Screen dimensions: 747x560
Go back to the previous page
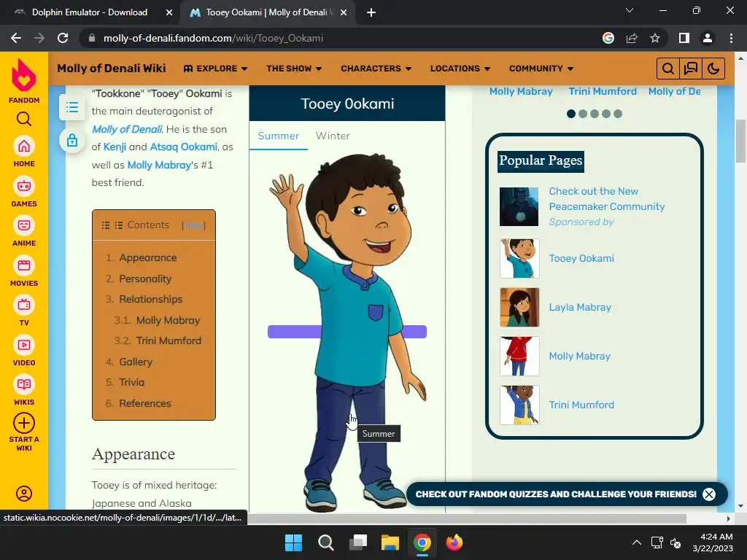pos(16,38)
